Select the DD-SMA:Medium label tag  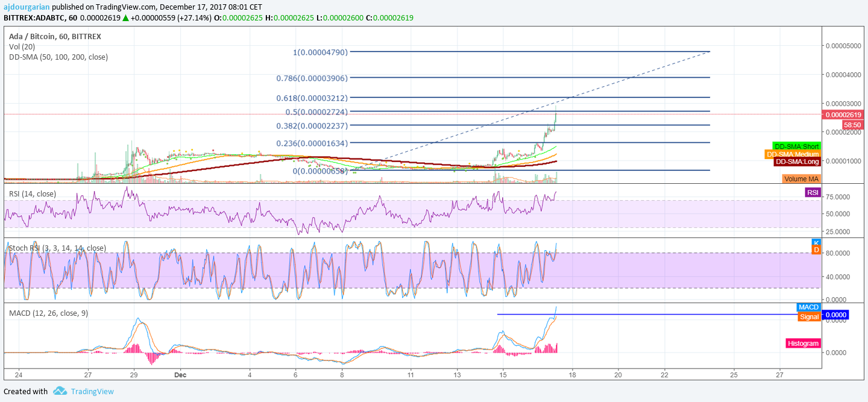[x=792, y=154]
